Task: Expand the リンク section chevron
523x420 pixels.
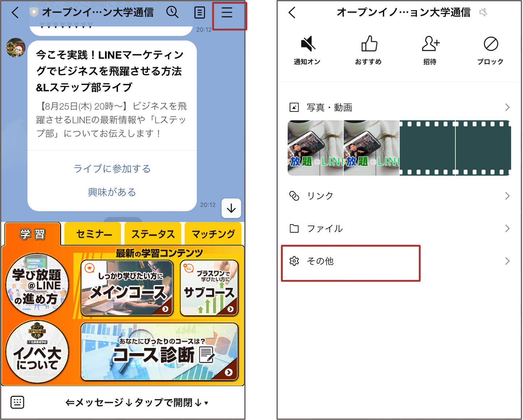Action: click(x=507, y=196)
